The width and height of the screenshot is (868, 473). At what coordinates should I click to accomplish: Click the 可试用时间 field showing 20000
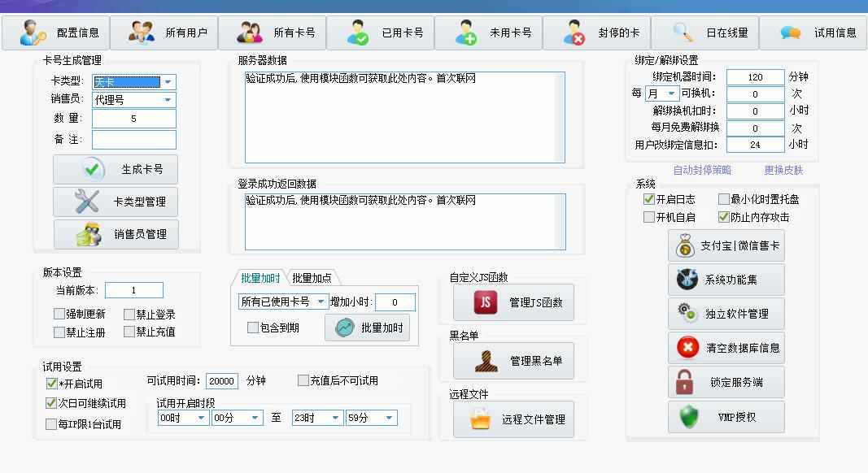(221, 380)
